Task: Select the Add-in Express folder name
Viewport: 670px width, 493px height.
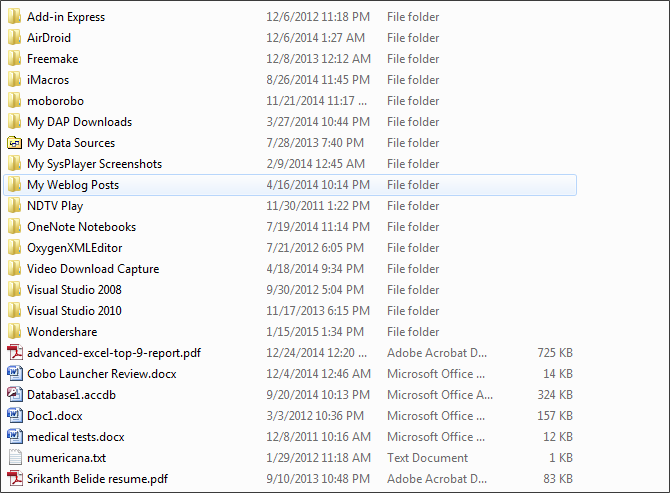Action: click(x=66, y=17)
